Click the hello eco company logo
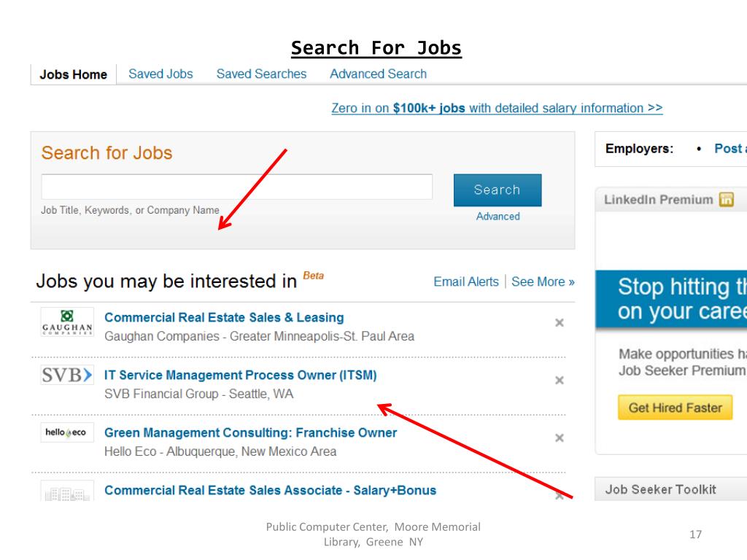Viewport: 747px width, 560px height. [x=67, y=432]
